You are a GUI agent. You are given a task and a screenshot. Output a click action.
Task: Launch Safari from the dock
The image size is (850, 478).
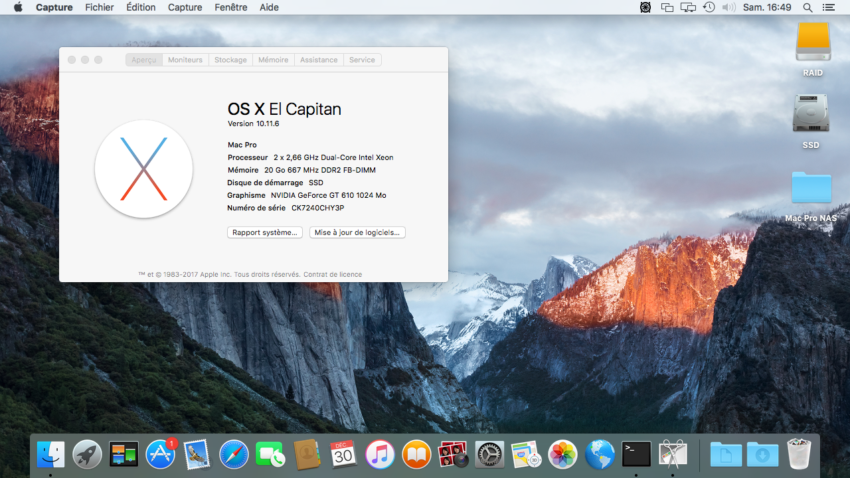pyautogui.click(x=234, y=454)
